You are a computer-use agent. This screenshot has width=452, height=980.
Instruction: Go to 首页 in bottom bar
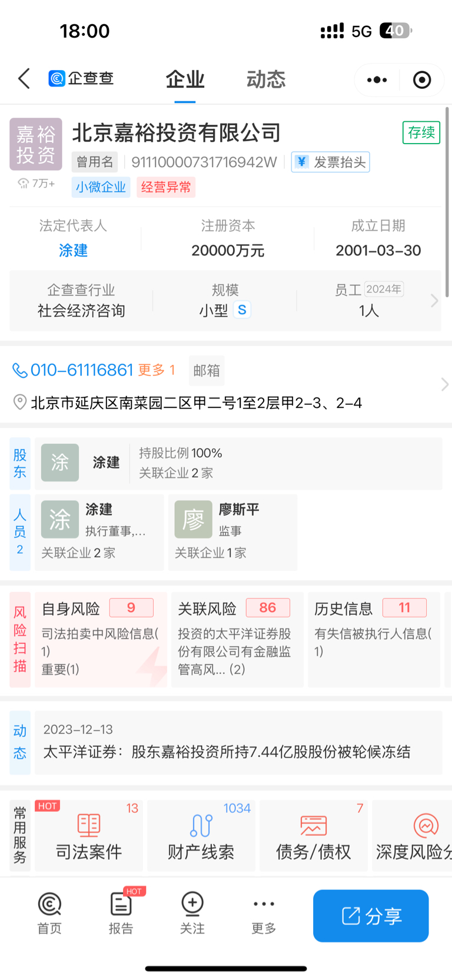pos(49,913)
